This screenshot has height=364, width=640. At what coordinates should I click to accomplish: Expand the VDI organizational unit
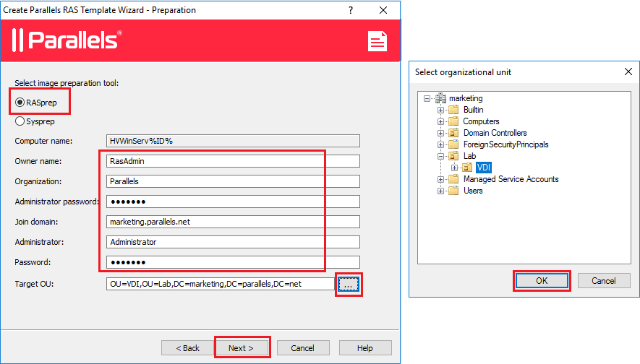(x=454, y=168)
